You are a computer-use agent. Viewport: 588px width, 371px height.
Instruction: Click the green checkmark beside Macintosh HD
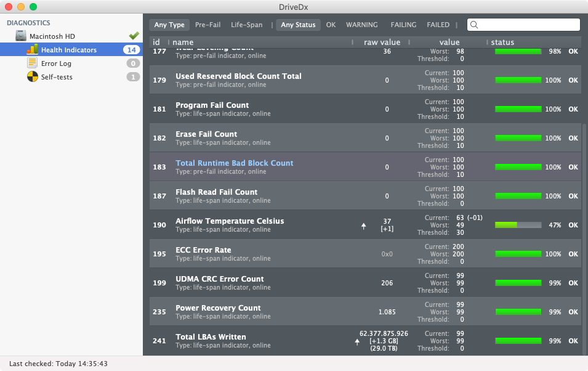[134, 36]
